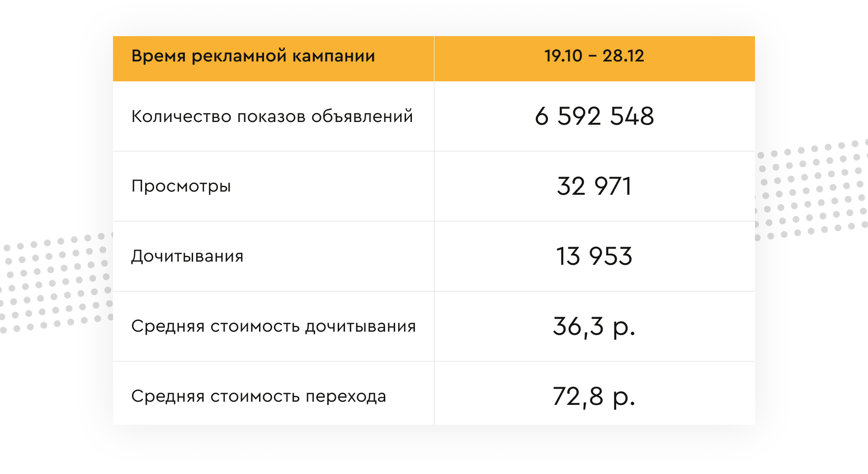
Task: Select the cost value 72,8 р.
Action: (594, 397)
